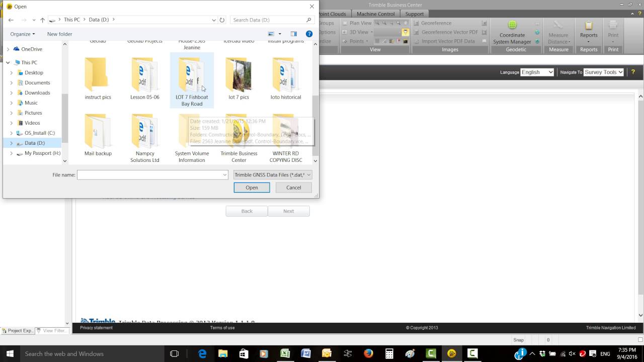Open the Organize menu dropdown
644x362 pixels.
(x=23, y=34)
